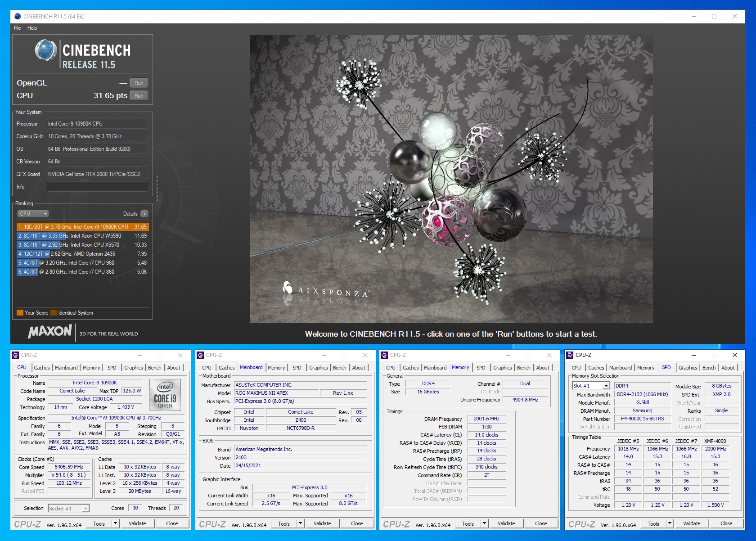Open Graphics tab in Mainboard CPU-Z window
The height and width of the screenshot is (541, 756).
tap(319, 368)
